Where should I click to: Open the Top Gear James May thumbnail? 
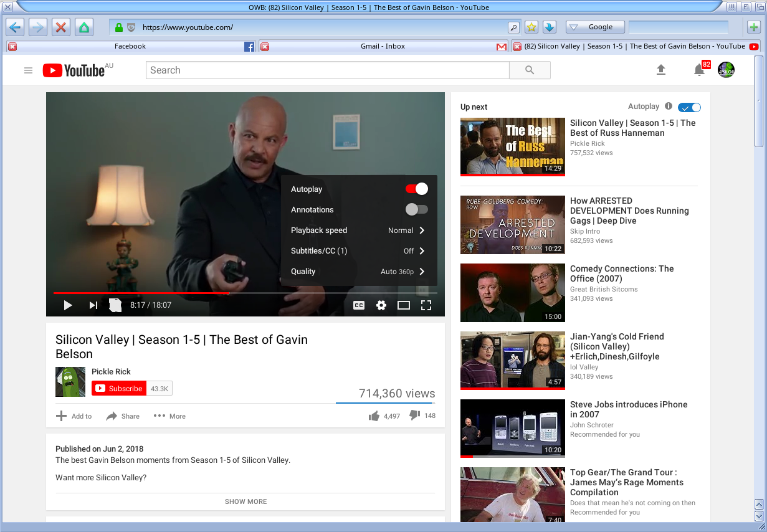click(513, 495)
